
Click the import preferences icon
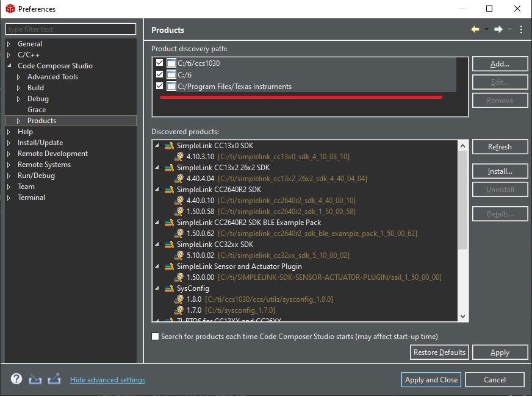(35, 379)
